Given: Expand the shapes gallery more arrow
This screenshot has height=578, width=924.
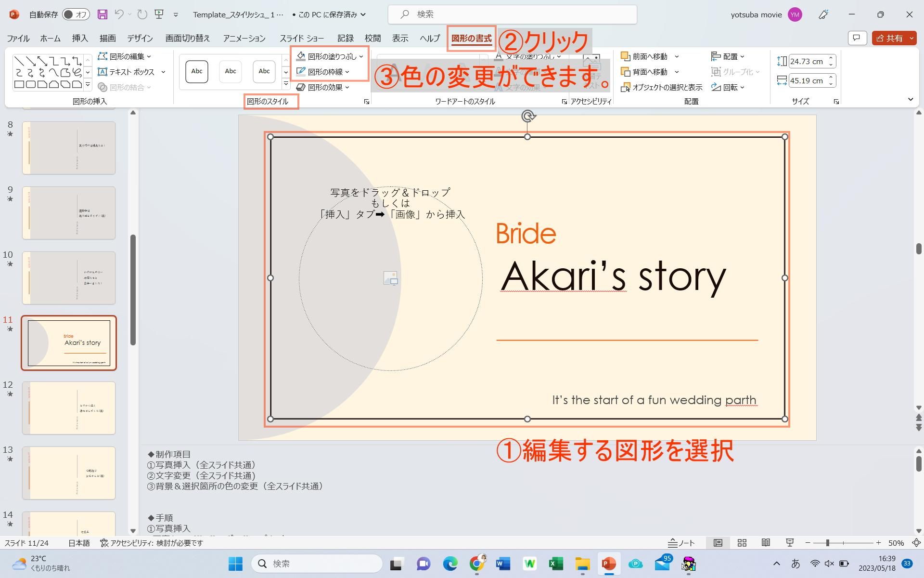Looking at the screenshot, I should (88, 85).
